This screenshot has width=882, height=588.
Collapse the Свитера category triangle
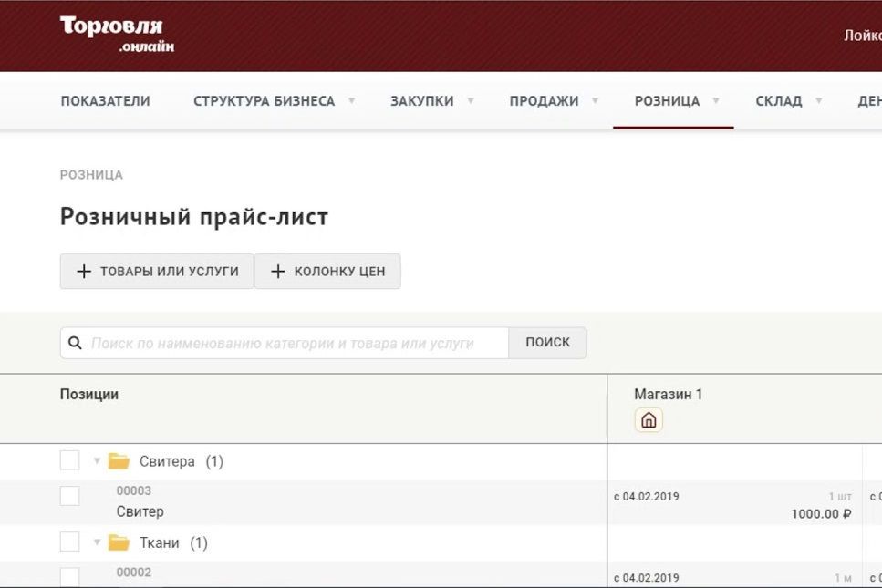97,461
